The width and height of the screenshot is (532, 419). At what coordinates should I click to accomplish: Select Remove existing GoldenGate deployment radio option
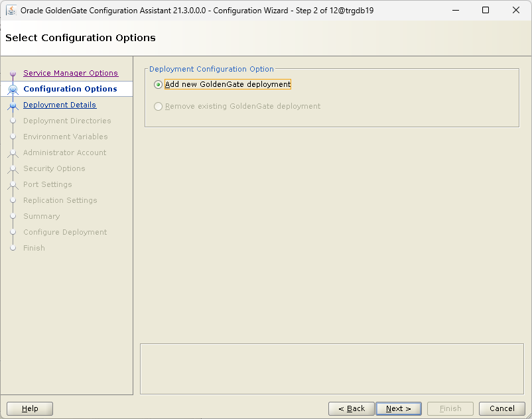pyautogui.click(x=158, y=107)
